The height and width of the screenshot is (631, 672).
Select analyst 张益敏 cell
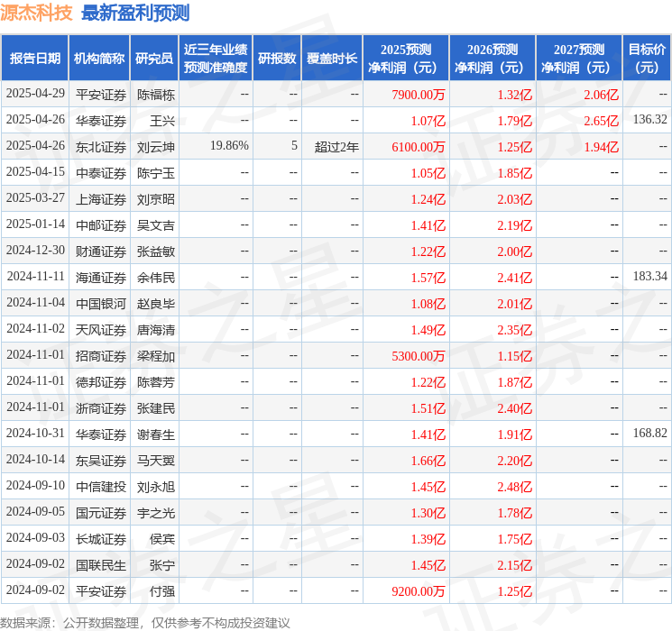(x=154, y=251)
